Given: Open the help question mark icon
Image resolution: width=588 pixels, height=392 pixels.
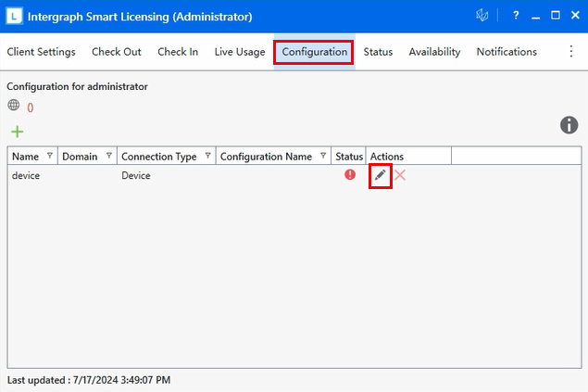Looking at the screenshot, I should coord(516,16).
